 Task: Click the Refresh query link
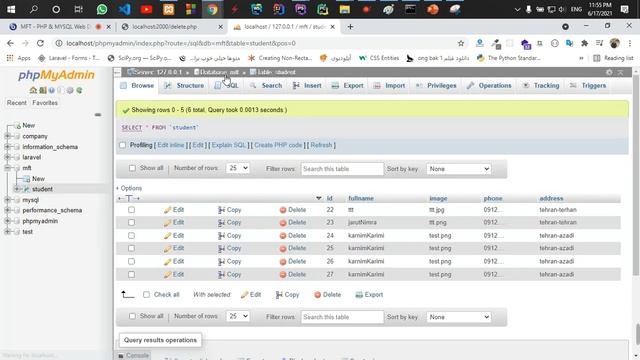321,145
